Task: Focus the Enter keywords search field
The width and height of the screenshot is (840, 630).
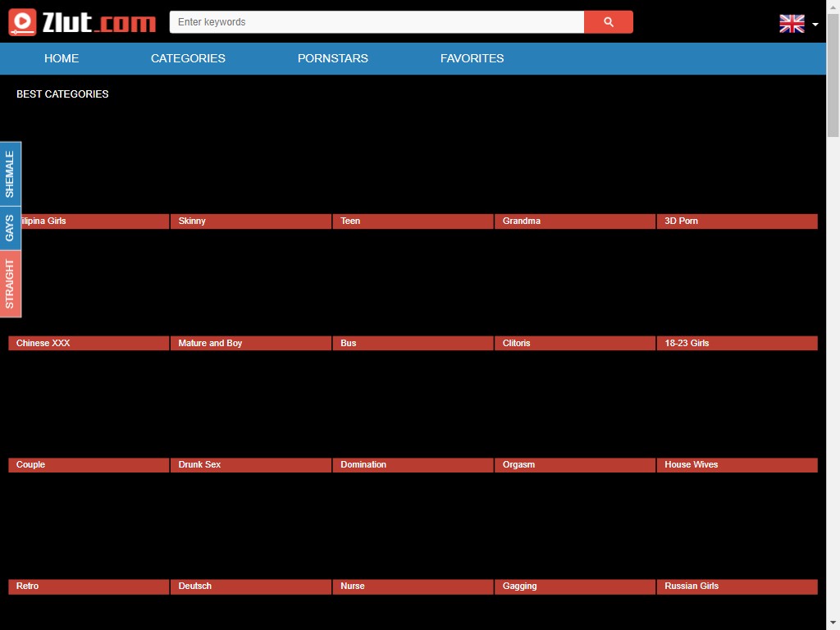Action: point(377,22)
